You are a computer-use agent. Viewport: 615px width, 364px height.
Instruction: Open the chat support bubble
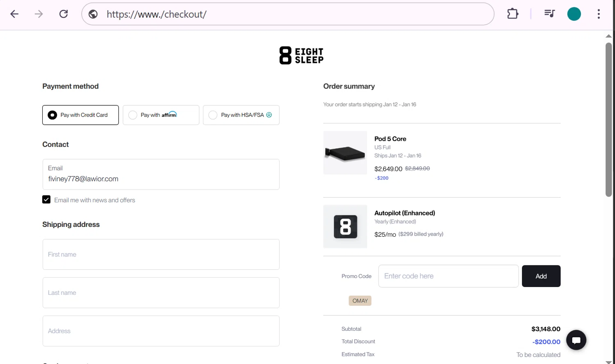click(576, 340)
